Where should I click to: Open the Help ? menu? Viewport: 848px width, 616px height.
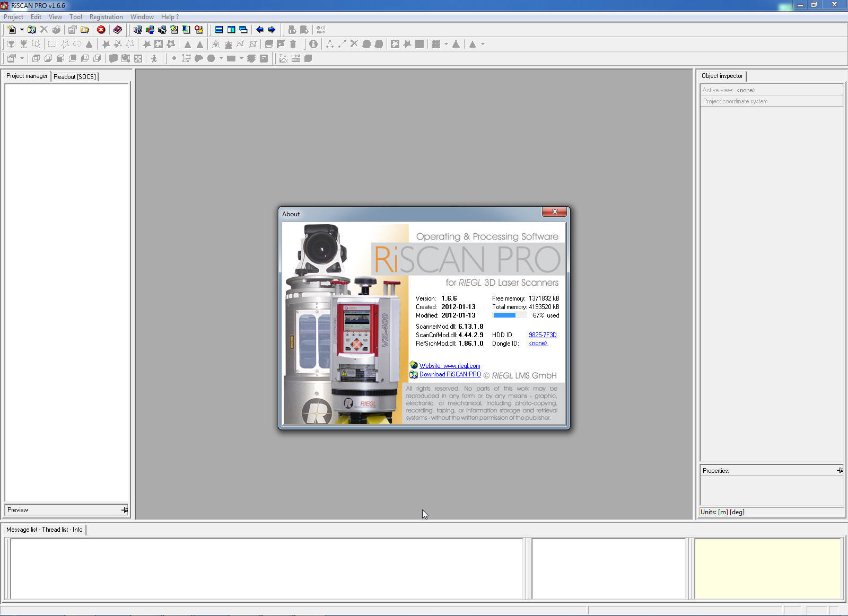click(170, 17)
